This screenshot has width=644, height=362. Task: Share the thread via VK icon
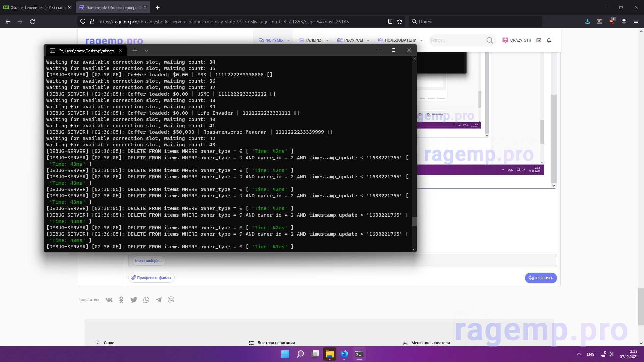pos(109,300)
